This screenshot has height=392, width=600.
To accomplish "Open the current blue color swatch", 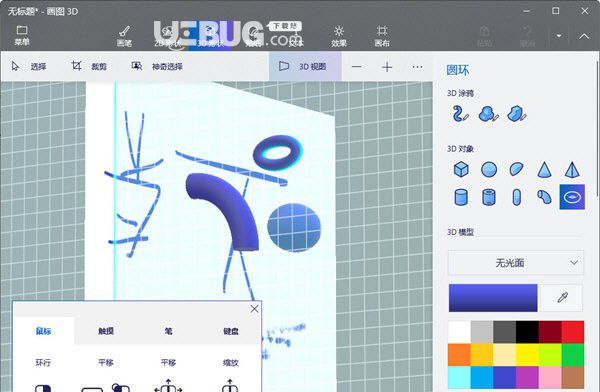I will [x=493, y=298].
